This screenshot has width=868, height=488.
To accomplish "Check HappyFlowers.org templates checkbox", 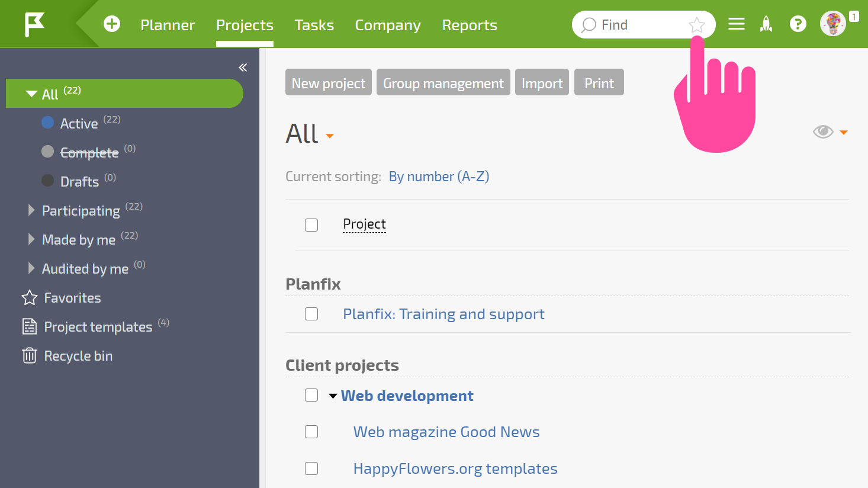I will coord(311,468).
